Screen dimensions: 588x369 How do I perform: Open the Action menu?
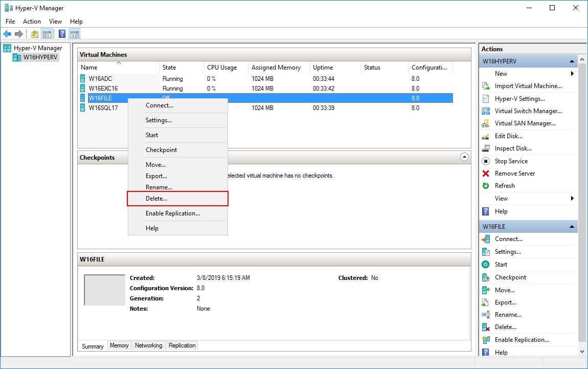[32, 21]
